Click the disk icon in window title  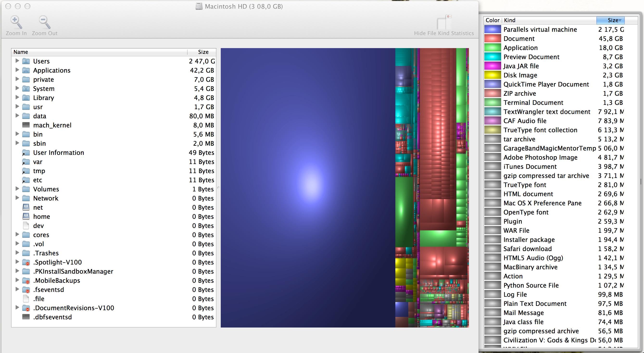199,6
